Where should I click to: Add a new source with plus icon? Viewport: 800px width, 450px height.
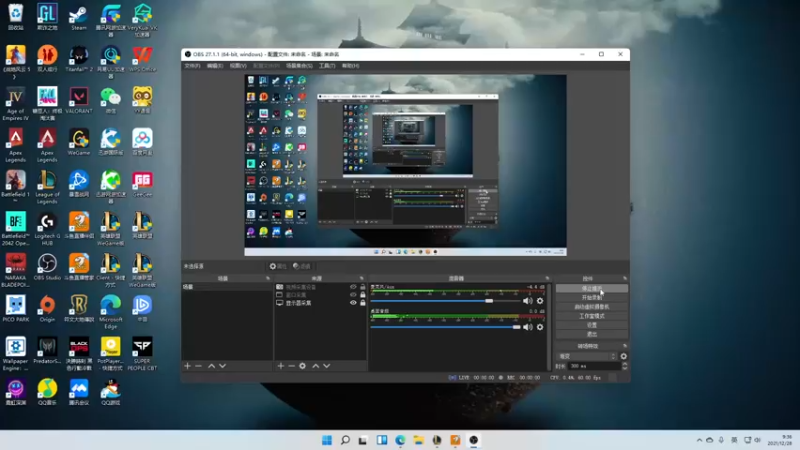[281, 366]
